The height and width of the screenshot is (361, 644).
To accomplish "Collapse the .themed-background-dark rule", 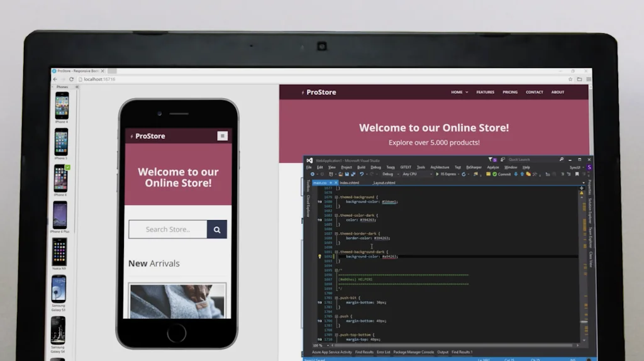I will [336, 252].
